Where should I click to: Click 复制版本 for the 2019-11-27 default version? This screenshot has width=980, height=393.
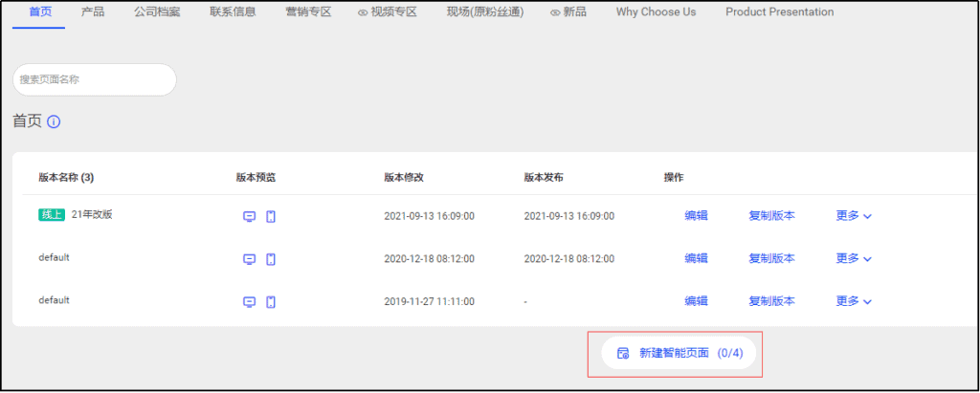click(x=771, y=301)
